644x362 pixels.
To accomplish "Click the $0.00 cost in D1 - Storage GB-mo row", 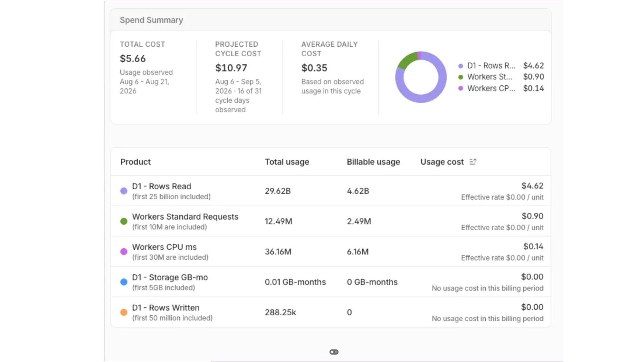I will (532, 277).
